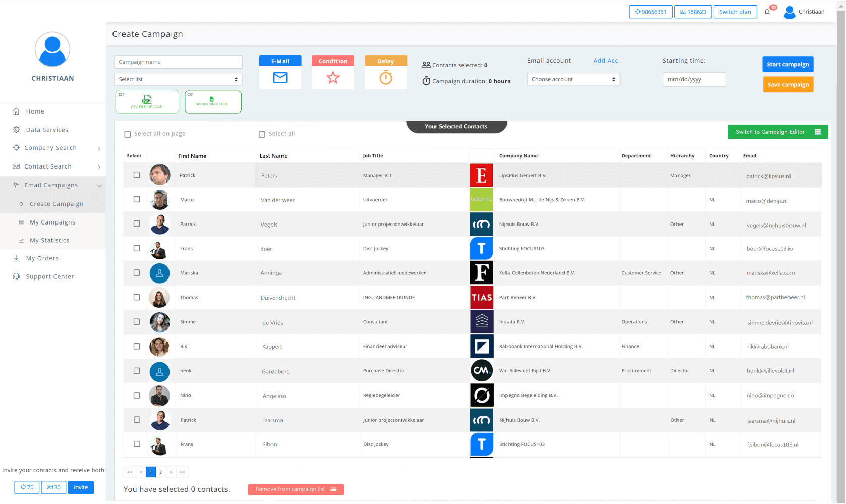Open Data Services from the sidebar
Viewport: 846px width, 504px height.
tap(47, 130)
